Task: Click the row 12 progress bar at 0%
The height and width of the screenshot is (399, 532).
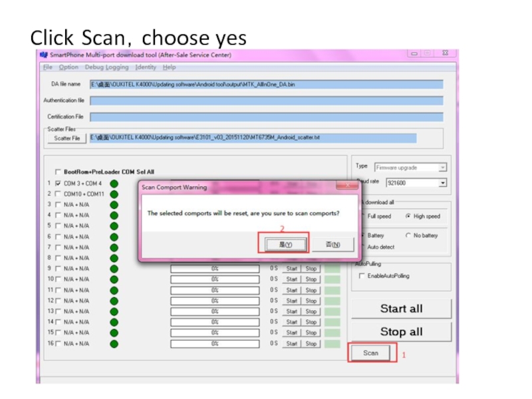Action: tap(215, 301)
